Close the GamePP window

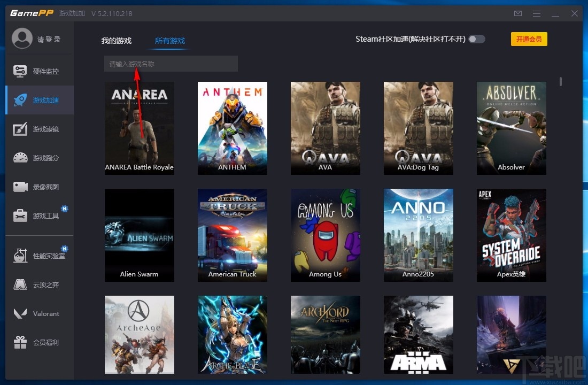pyautogui.click(x=575, y=13)
